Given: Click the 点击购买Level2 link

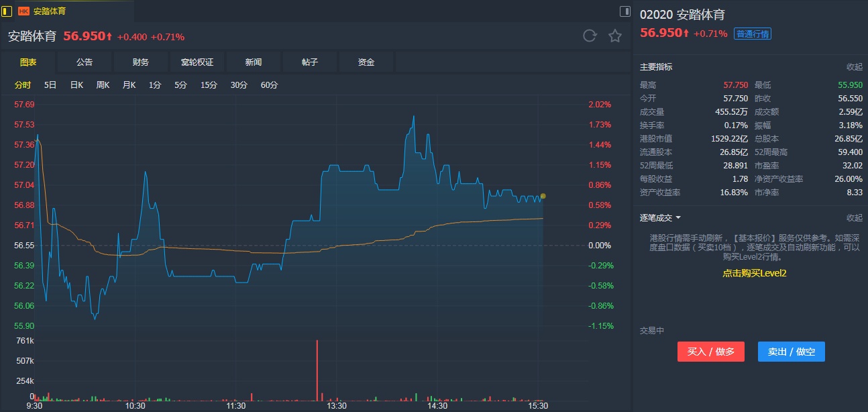Looking at the screenshot, I should (x=754, y=273).
